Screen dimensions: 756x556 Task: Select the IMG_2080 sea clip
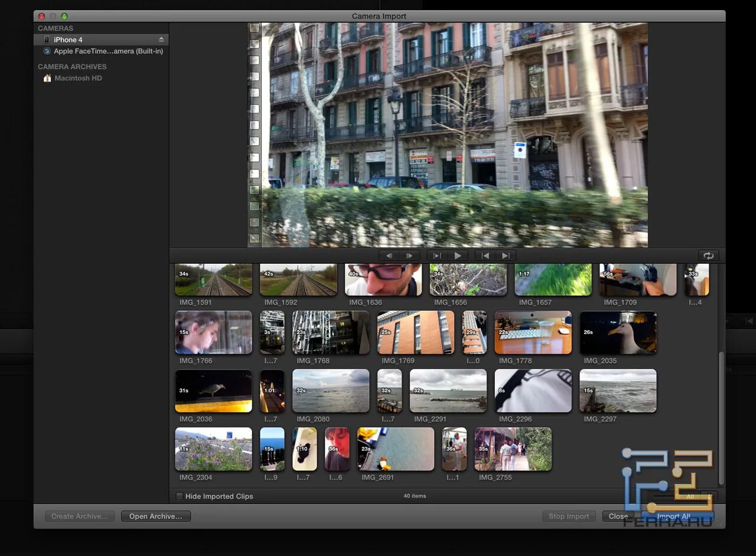click(x=331, y=391)
